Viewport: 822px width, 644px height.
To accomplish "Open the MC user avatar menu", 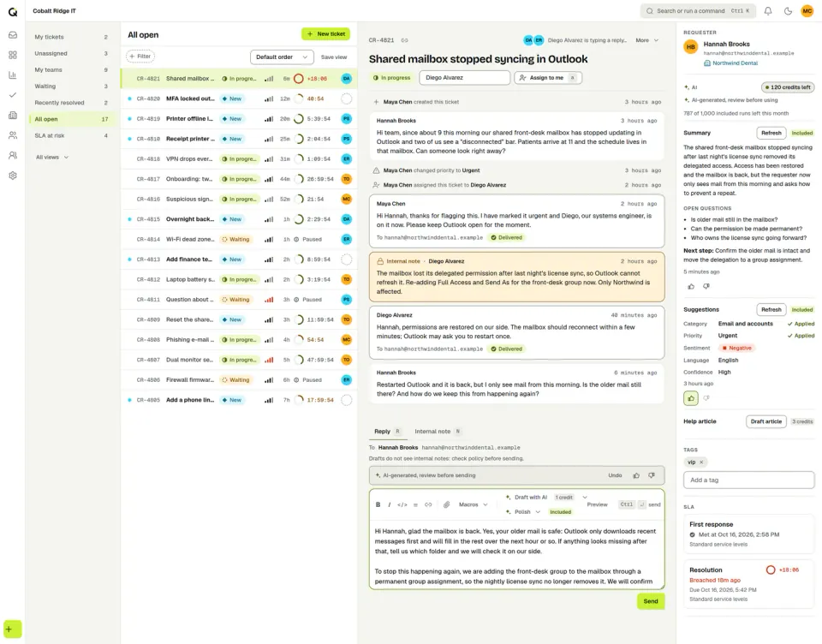I will [x=807, y=11].
